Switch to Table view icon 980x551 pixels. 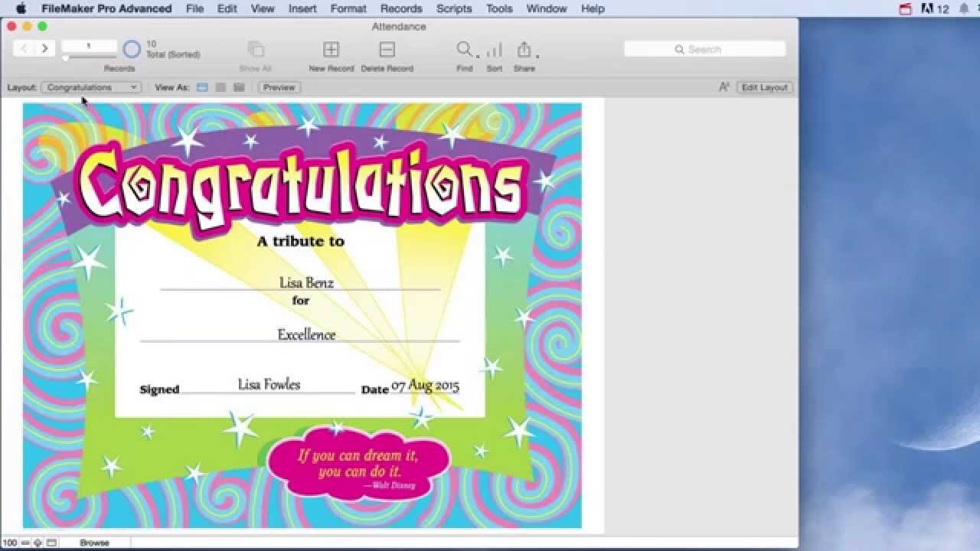click(239, 87)
